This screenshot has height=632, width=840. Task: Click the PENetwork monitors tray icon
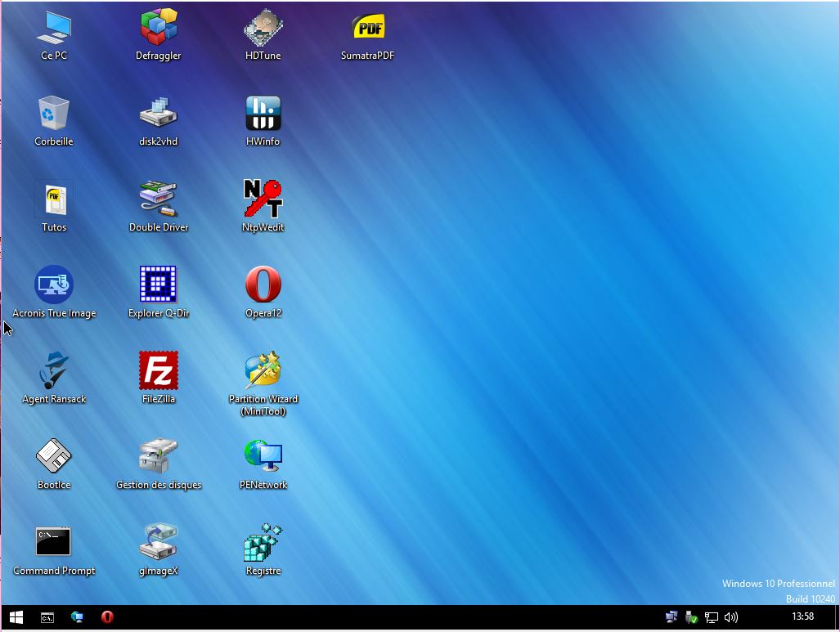[672, 617]
